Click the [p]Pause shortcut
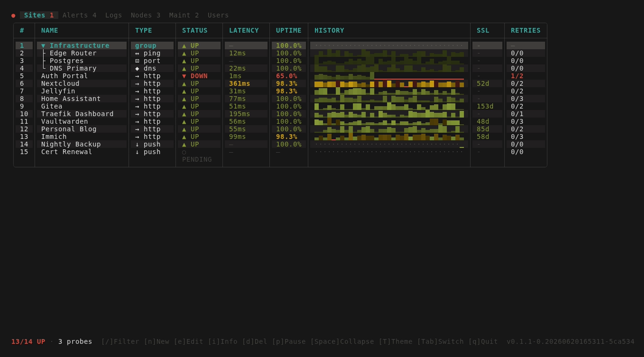This screenshot has width=644, height=357. pyautogui.click(x=289, y=342)
